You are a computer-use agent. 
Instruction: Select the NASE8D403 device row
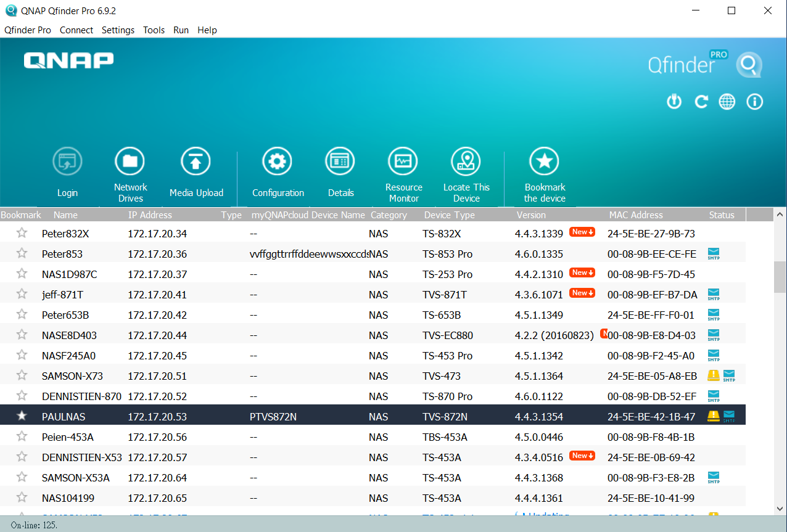(x=373, y=335)
